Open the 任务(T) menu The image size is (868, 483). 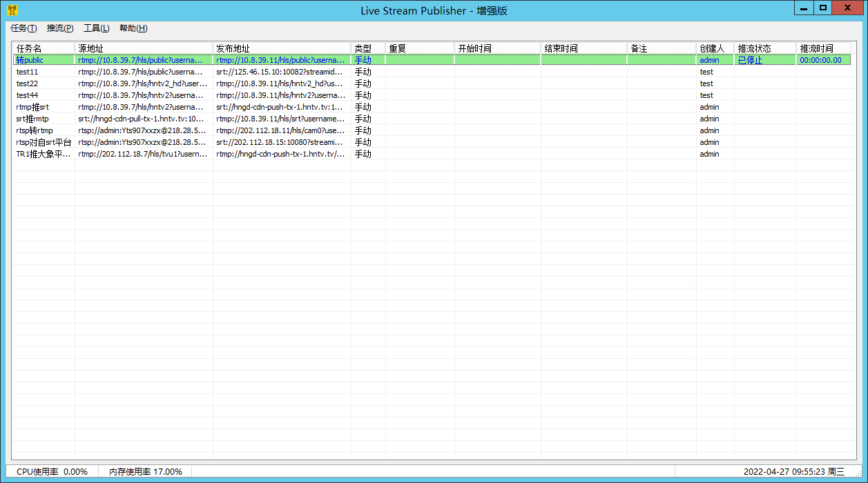point(23,28)
